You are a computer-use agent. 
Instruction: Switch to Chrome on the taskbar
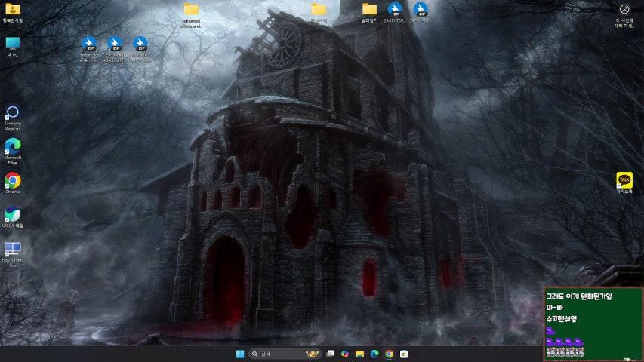tap(390, 354)
